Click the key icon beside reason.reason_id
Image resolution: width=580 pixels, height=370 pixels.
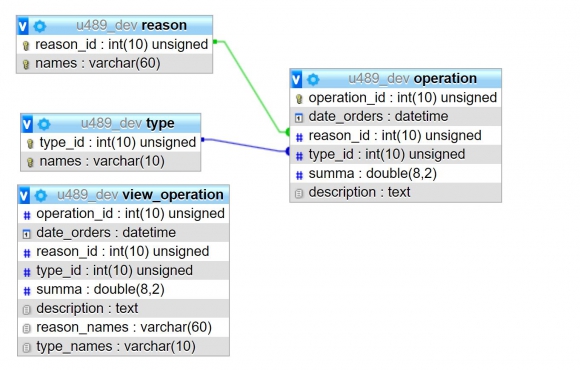(x=26, y=46)
